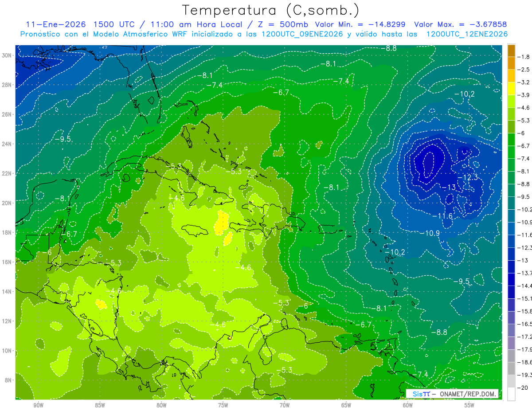
Task: Click the "85W" longitude axis label
Action: (x=100, y=405)
